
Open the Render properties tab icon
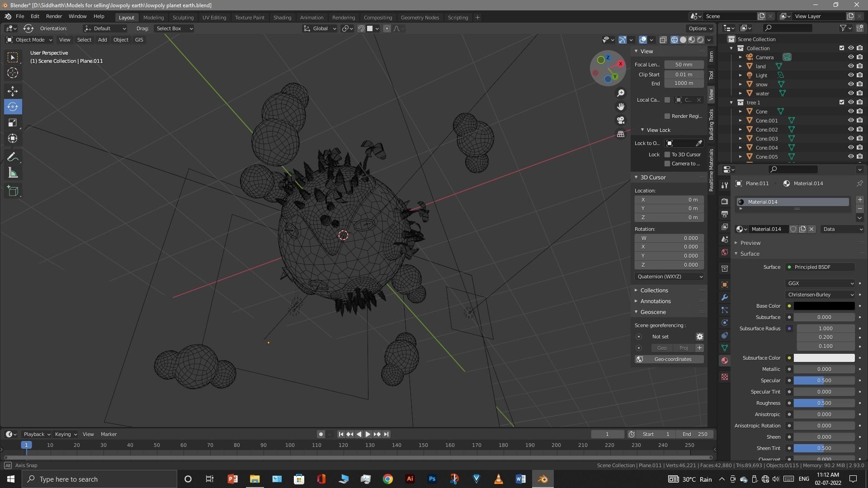[725, 201]
